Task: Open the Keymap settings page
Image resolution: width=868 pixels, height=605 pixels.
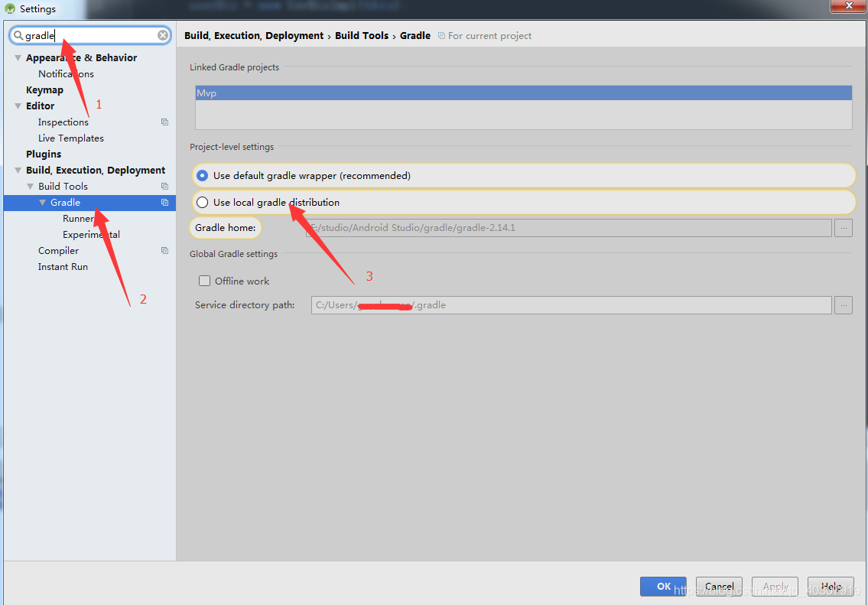Action: pos(45,89)
